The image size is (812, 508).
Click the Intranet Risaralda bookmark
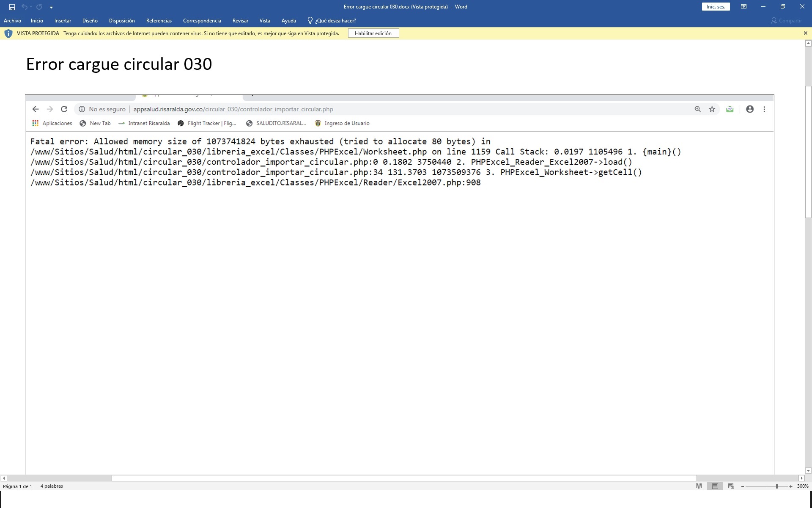tap(144, 123)
